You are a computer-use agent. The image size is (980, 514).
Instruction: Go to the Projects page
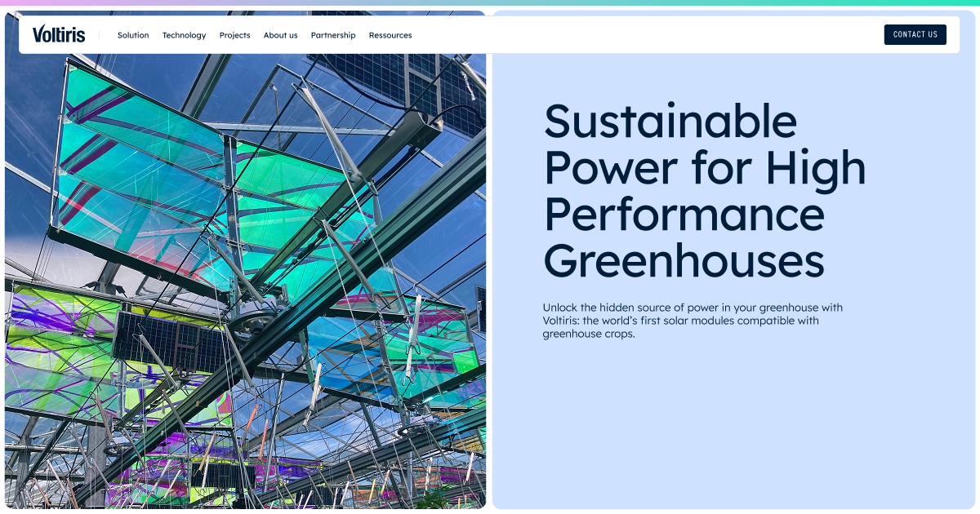234,35
